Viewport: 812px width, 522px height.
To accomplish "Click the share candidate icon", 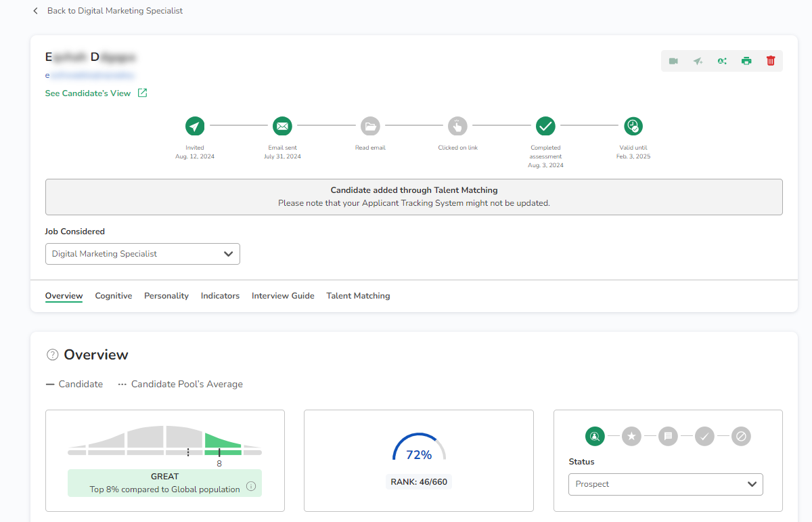I will coord(722,61).
